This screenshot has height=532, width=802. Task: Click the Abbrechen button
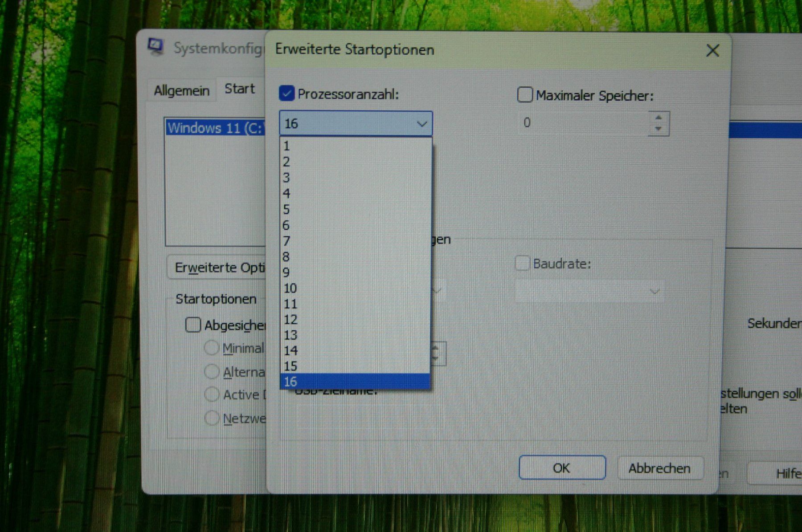click(x=659, y=468)
